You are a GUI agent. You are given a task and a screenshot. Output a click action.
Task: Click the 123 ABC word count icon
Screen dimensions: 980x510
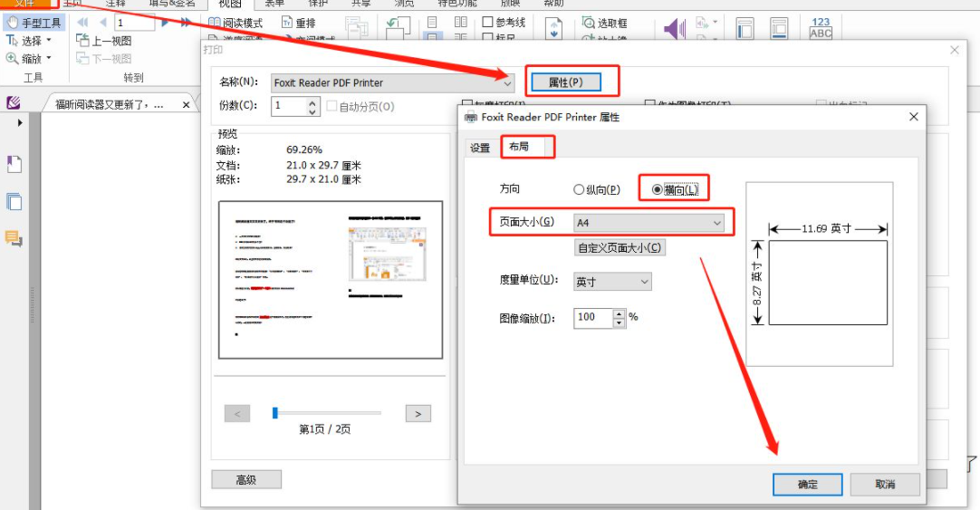(x=821, y=28)
